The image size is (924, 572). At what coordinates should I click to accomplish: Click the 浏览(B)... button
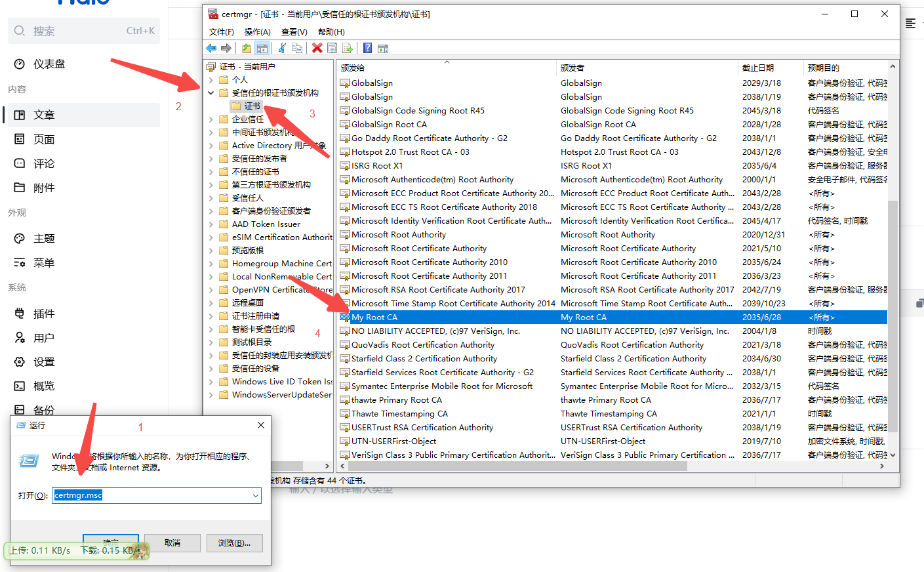(x=234, y=543)
